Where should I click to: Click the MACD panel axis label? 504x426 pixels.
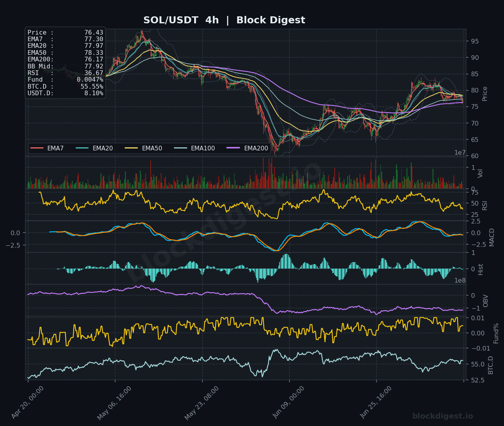point(492,237)
